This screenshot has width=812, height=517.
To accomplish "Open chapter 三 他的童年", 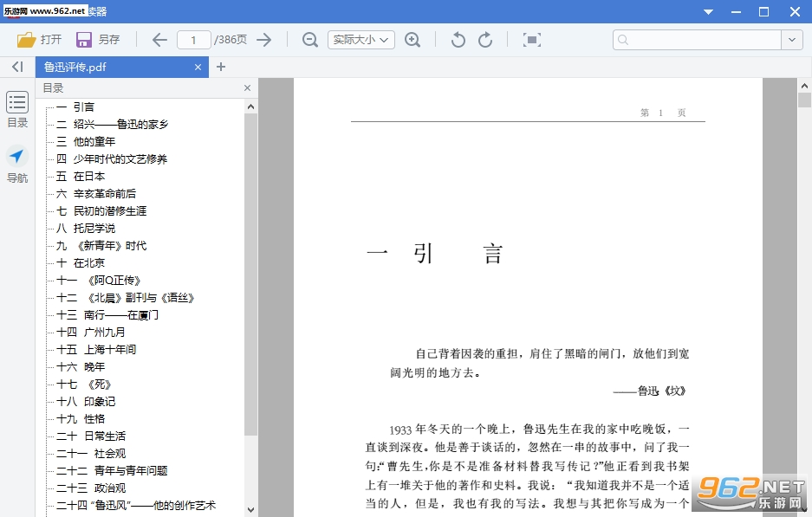I will pos(86,142).
